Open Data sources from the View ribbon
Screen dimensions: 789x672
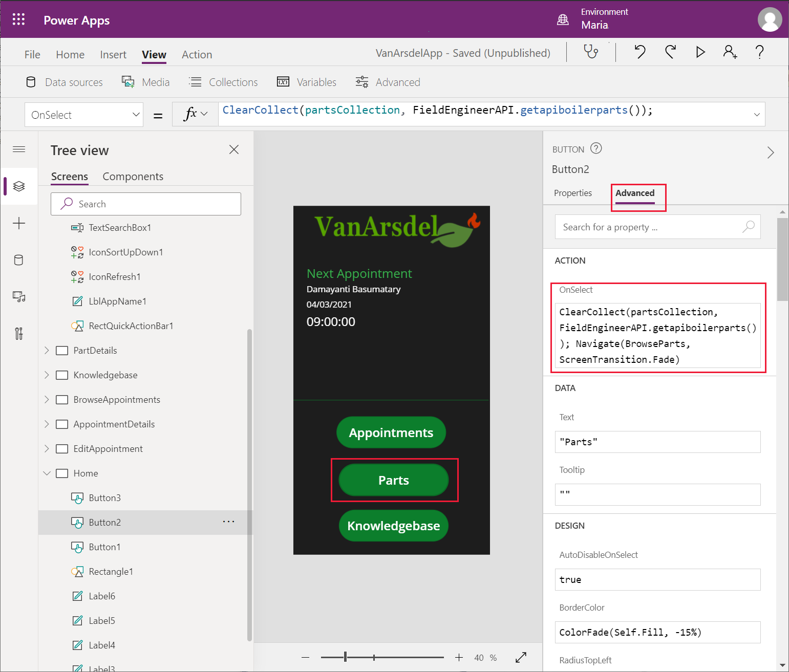(65, 82)
